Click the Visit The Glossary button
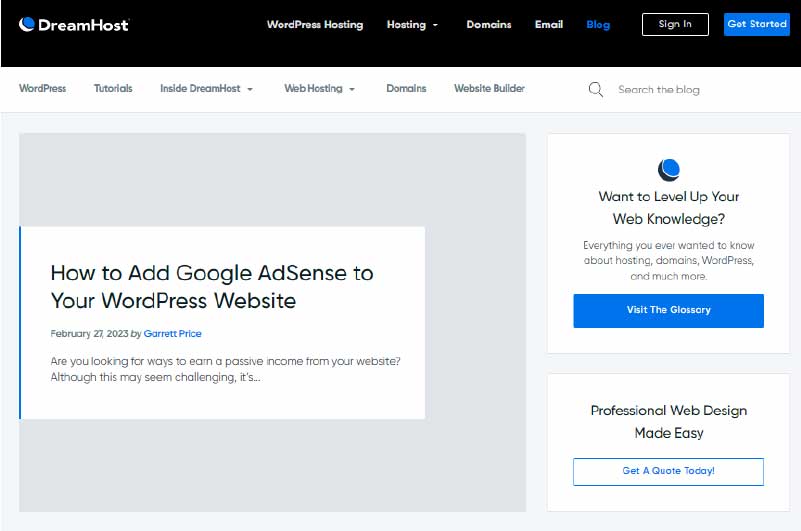This screenshot has width=801, height=531. [668, 310]
